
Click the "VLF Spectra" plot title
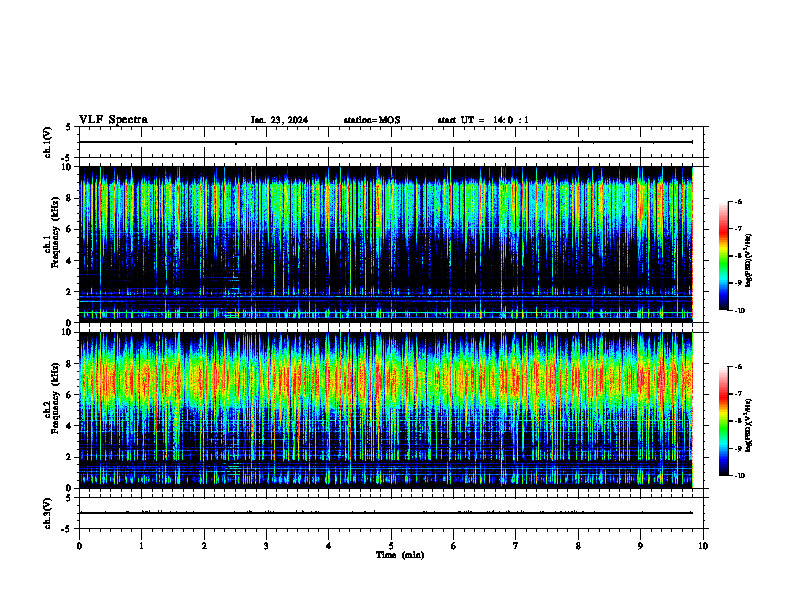pos(113,119)
